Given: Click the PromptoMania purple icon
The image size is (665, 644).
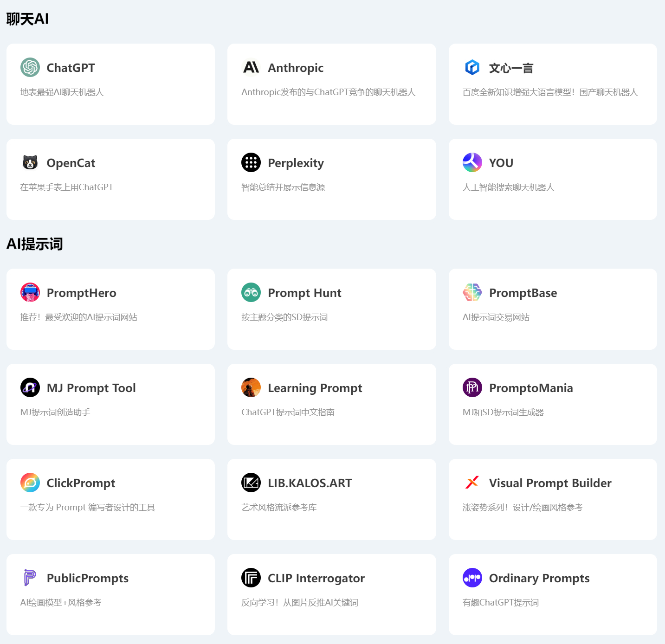Looking at the screenshot, I should [472, 387].
